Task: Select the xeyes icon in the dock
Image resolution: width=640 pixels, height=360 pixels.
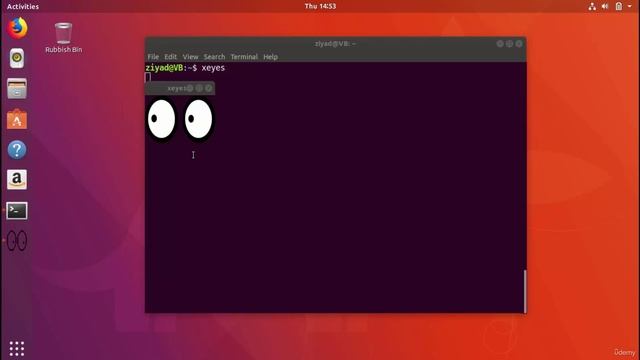Action: pyautogui.click(x=17, y=241)
